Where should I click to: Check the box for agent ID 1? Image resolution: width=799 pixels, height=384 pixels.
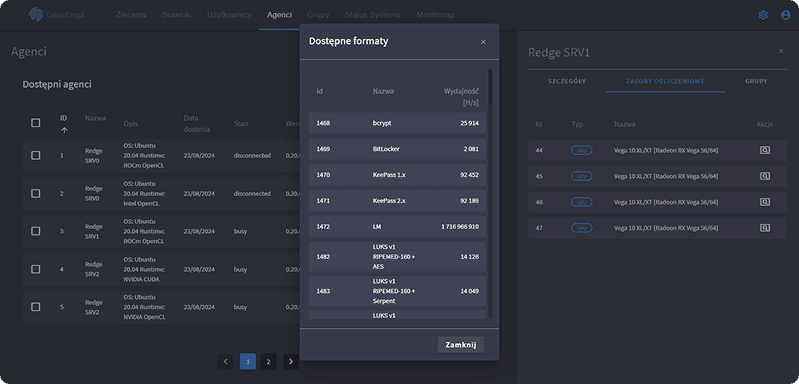[x=36, y=155]
